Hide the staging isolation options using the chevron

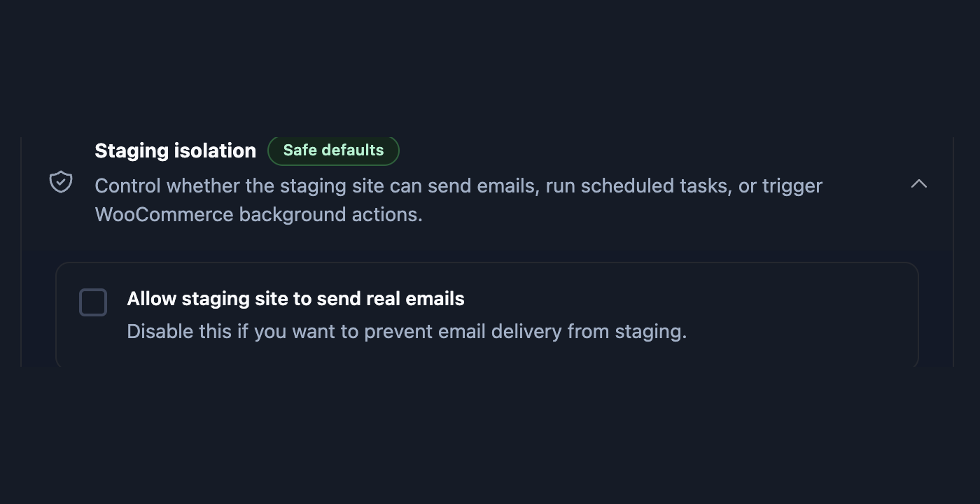pos(918,183)
